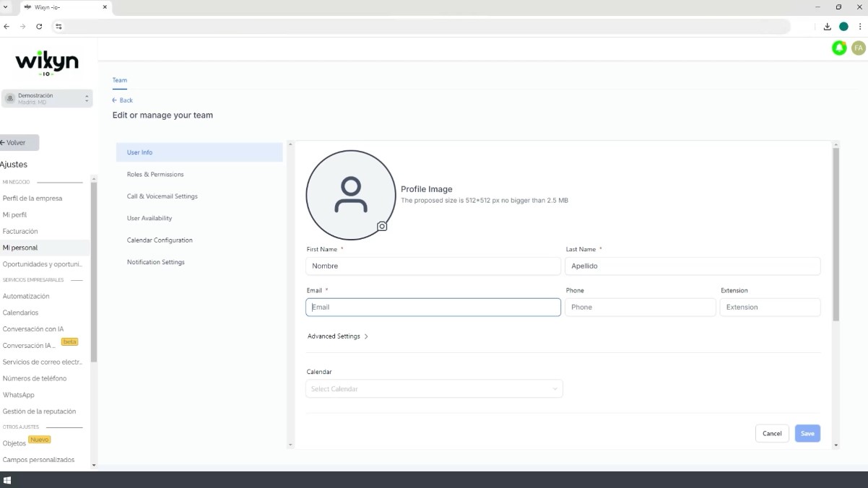Click browser back arrow
This screenshot has height=488, width=868.
point(6,27)
